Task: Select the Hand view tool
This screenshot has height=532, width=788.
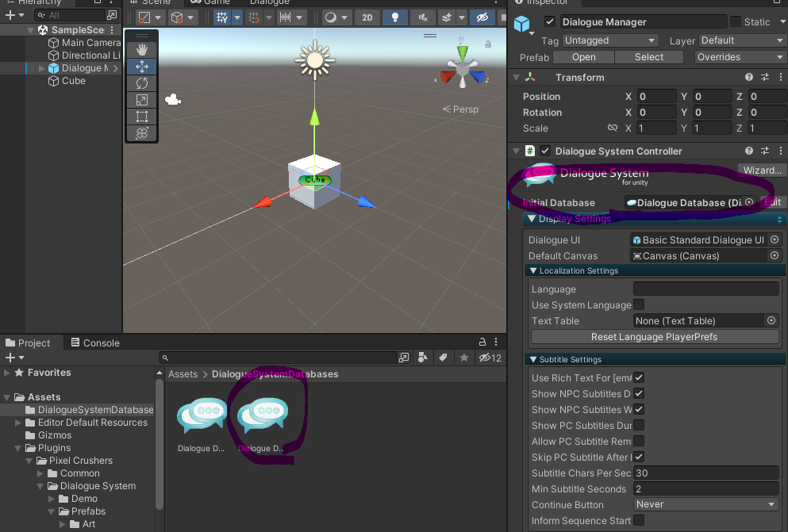Action: (x=142, y=49)
